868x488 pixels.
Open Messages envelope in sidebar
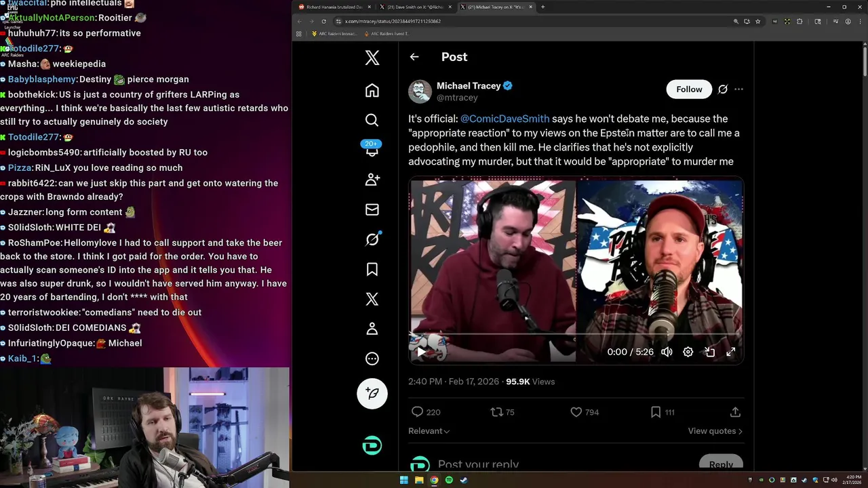coord(372,209)
